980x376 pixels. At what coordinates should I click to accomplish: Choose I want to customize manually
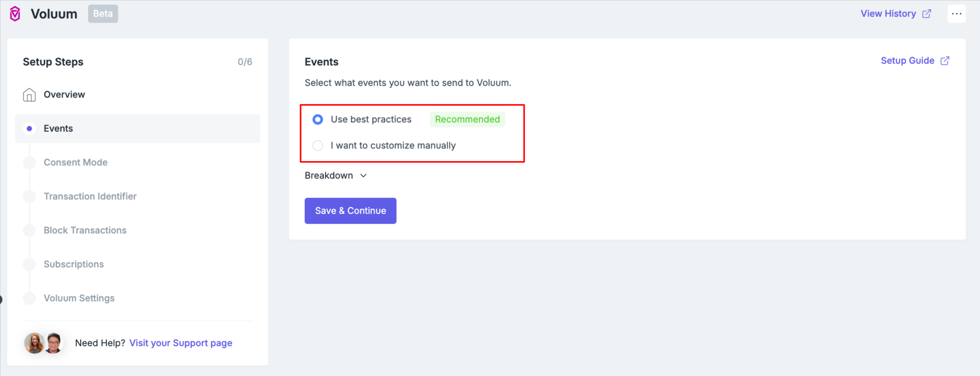pyautogui.click(x=318, y=145)
